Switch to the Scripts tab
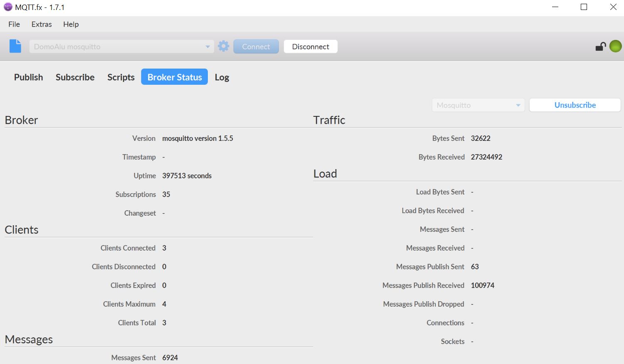The height and width of the screenshot is (364, 624). click(x=121, y=77)
